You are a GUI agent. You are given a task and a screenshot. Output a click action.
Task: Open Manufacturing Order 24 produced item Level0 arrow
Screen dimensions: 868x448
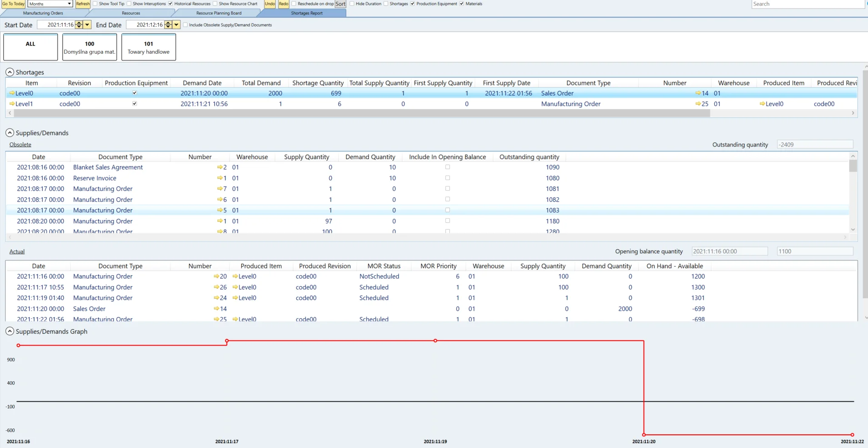point(235,298)
